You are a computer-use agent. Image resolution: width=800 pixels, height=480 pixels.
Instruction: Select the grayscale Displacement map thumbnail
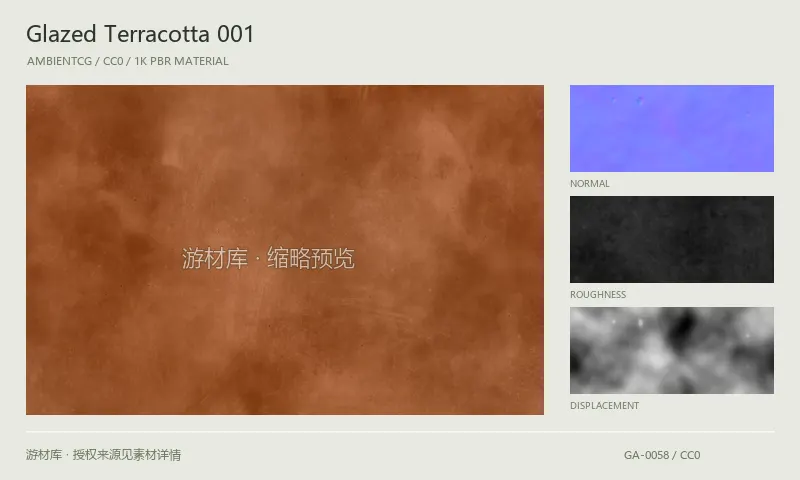coord(671,350)
